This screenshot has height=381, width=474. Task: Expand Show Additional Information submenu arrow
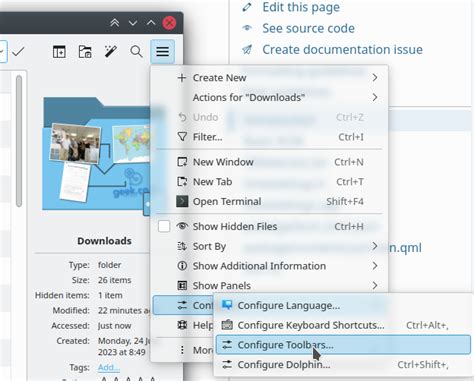(x=375, y=266)
